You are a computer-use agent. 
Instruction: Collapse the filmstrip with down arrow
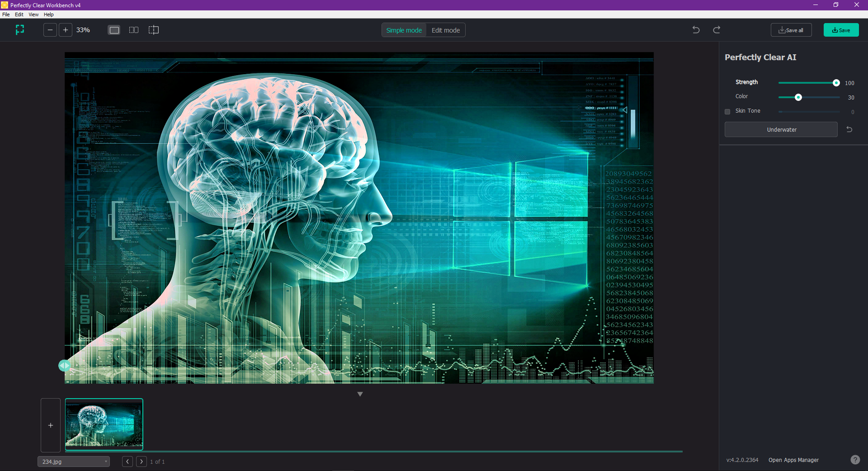point(360,394)
